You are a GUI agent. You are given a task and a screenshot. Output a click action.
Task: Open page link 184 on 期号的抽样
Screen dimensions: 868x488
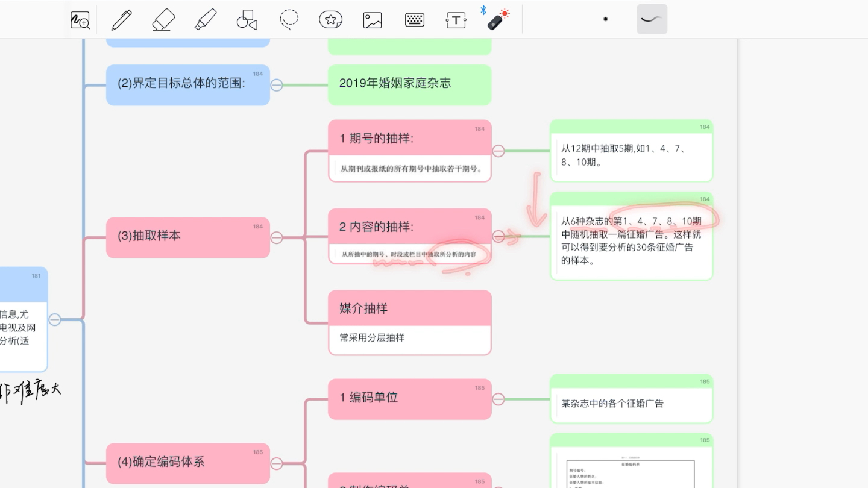tap(479, 129)
